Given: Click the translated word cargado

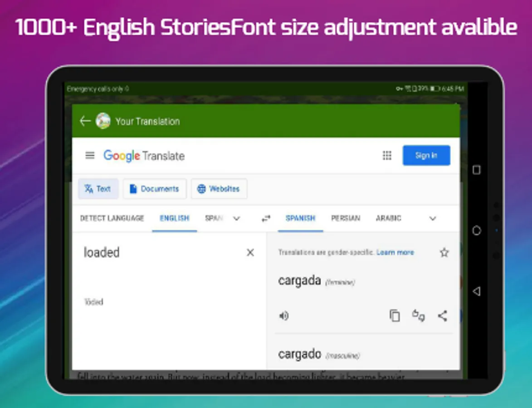Looking at the screenshot, I should click(x=300, y=354).
